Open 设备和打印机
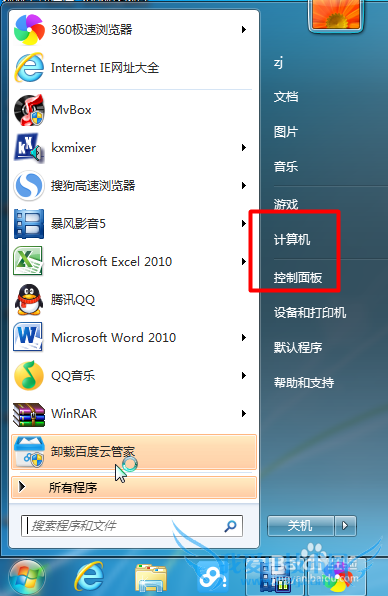This screenshot has height=596, width=388. pos(310,313)
